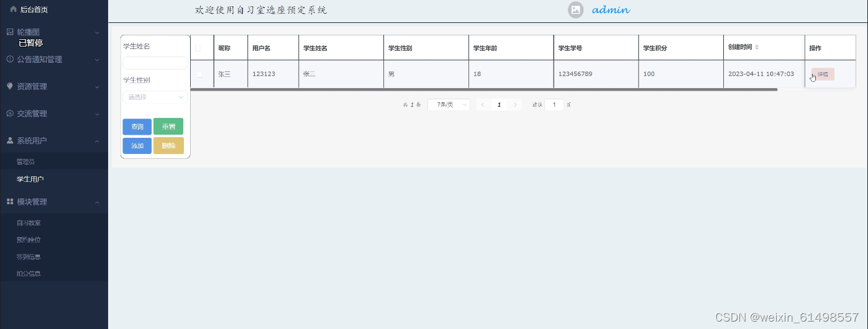Screen dimensions: 868x329
Task: Click the 详情 button in 张三 row
Action: (x=823, y=74)
